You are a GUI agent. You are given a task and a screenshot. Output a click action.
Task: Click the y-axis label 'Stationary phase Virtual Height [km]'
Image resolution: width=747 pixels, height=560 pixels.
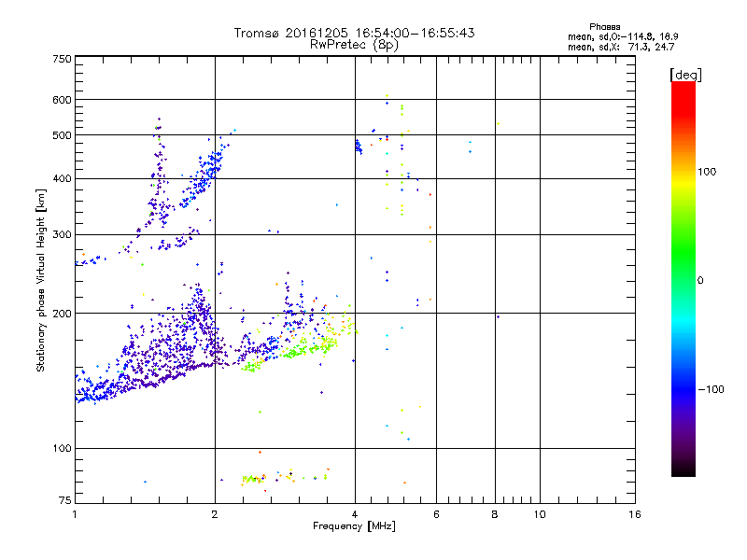point(40,281)
